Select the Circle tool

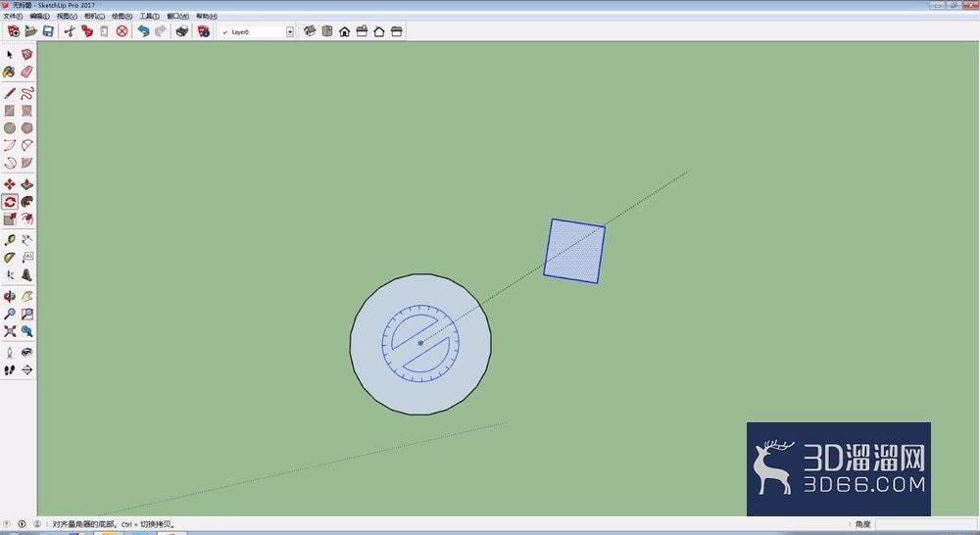(x=10, y=128)
